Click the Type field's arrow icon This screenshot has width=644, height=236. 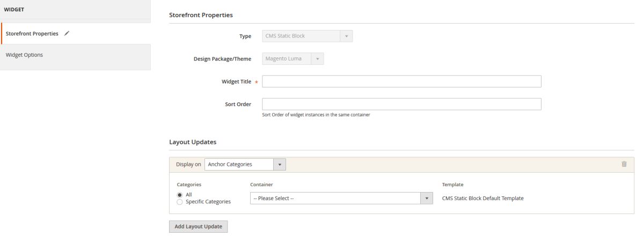tap(346, 36)
